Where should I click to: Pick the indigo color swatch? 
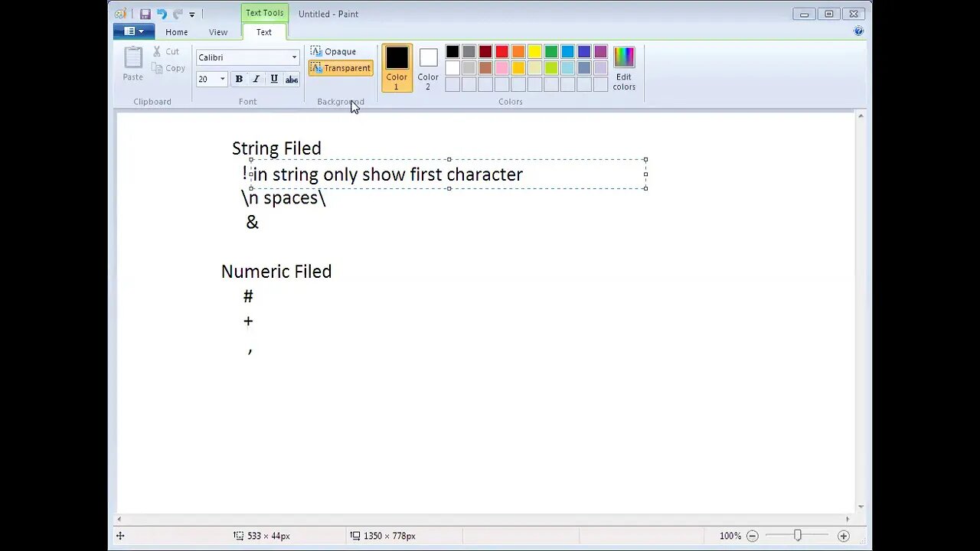click(584, 52)
